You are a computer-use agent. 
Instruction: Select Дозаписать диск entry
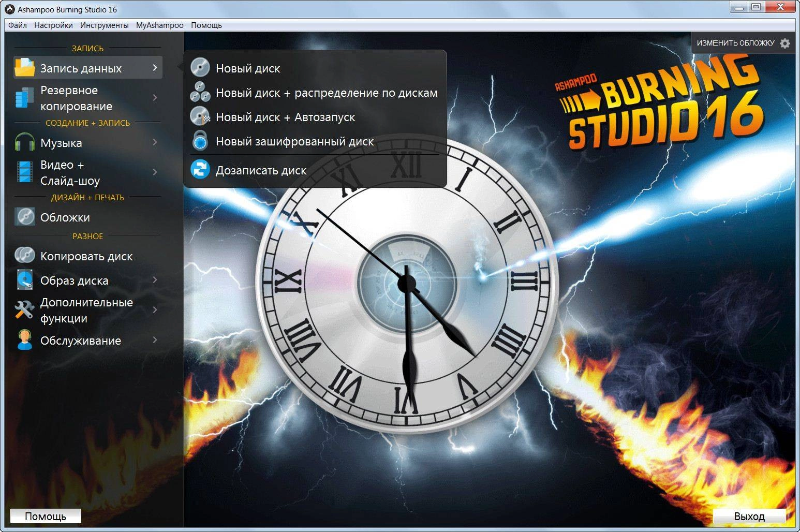tap(261, 170)
